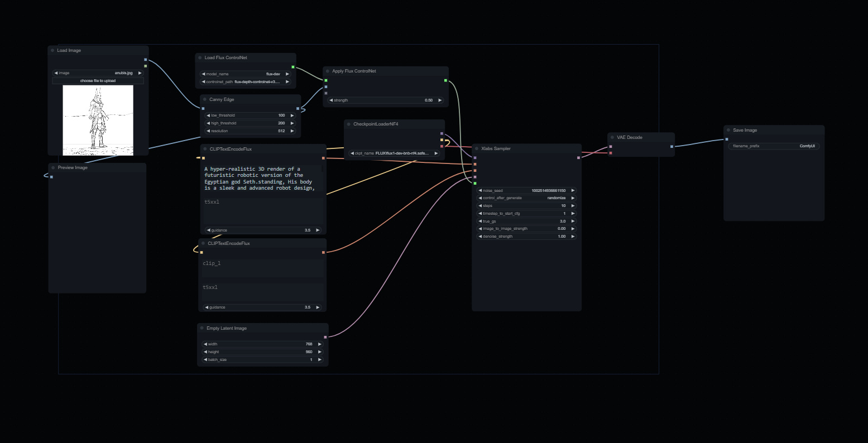Increase steps using the right arrow on Xlabs Sampler

coord(573,205)
